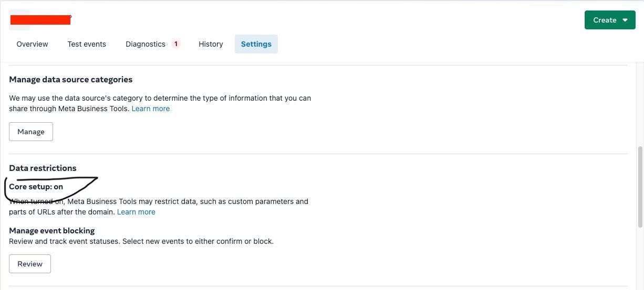644x290 pixels.
Task: Select the Settings tab
Action: [256, 44]
